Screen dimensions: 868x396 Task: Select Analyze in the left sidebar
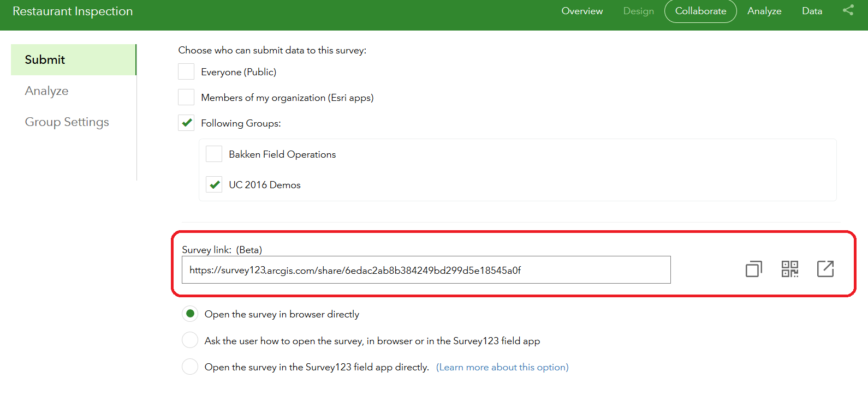pos(46,91)
